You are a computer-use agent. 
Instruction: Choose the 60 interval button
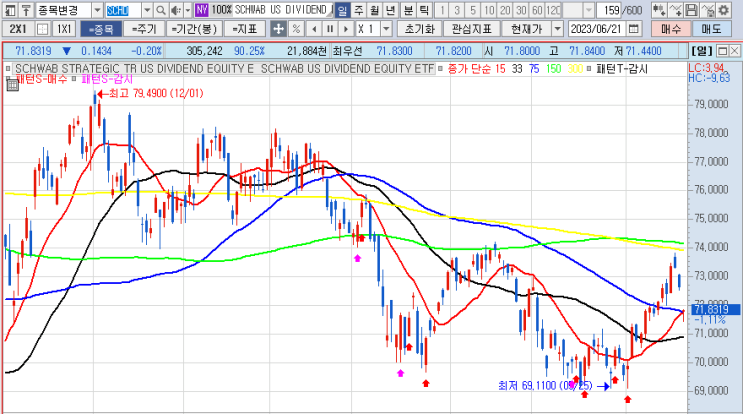pyautogui.click(x=537, y=10)
